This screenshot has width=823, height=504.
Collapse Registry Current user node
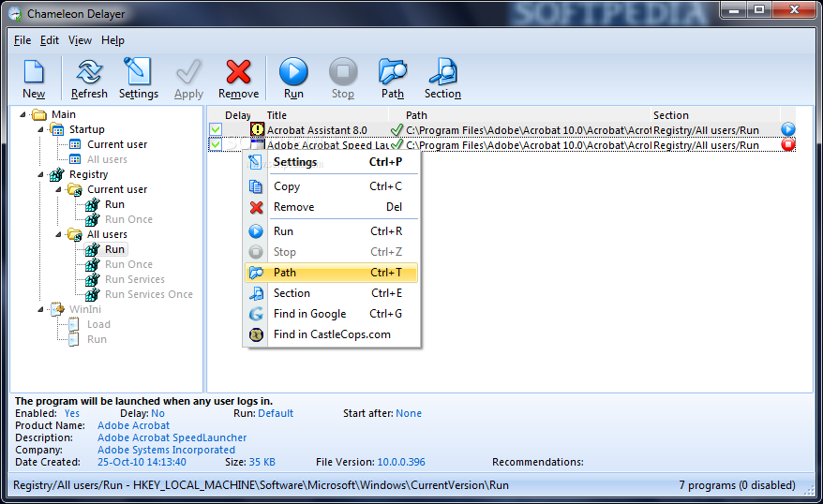[x=58, y=189]
